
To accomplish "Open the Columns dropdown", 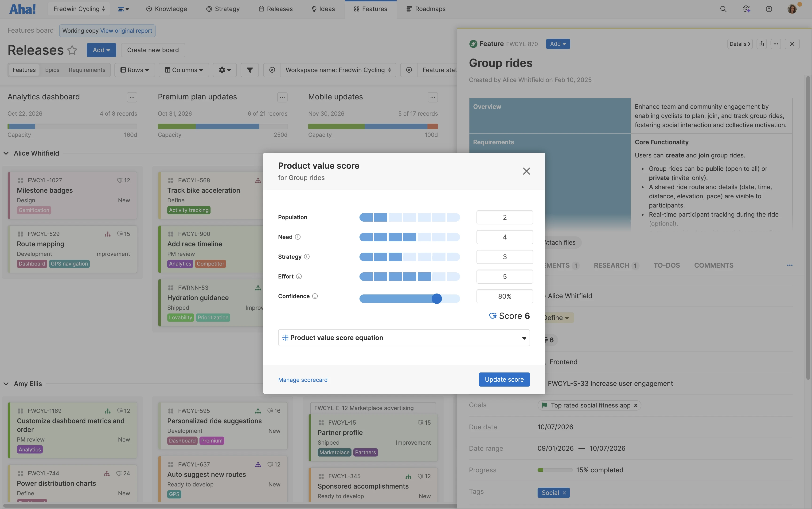I will click(184, 70).
